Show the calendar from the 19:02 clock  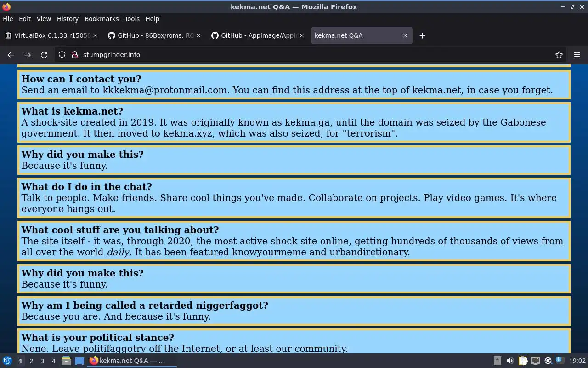click(x=577, y=361)
